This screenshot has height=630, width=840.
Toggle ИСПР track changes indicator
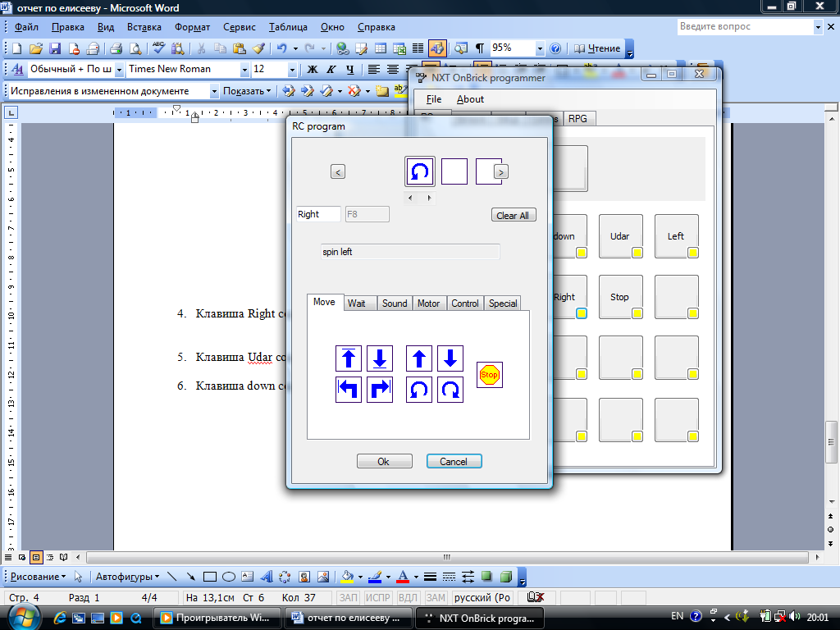378,597
